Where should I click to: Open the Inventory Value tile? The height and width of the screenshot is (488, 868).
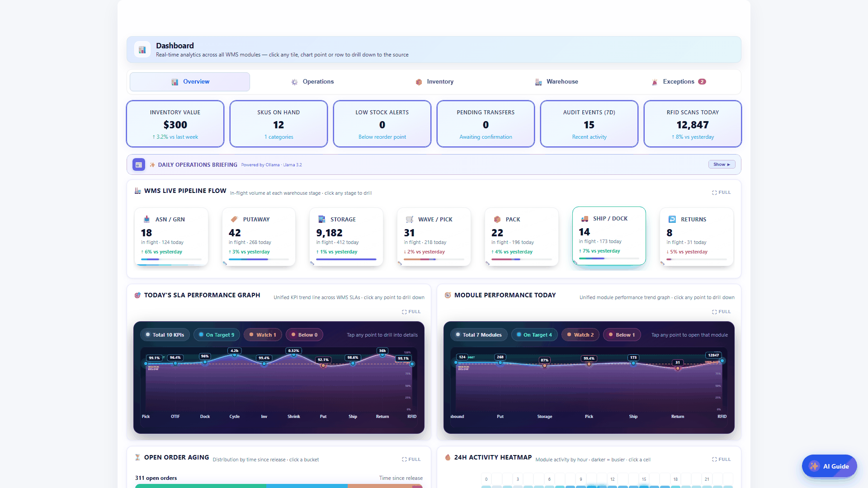pyautogui.click(x=175, y=124)
